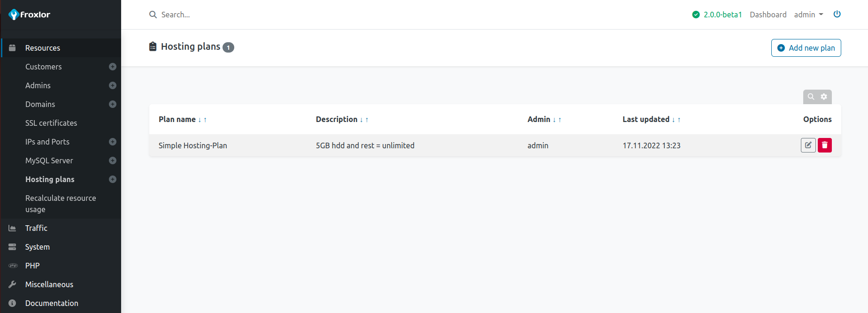Sort the table by Plan name
The height and width of the screenshot is (313, 868).
click(177, 119)
